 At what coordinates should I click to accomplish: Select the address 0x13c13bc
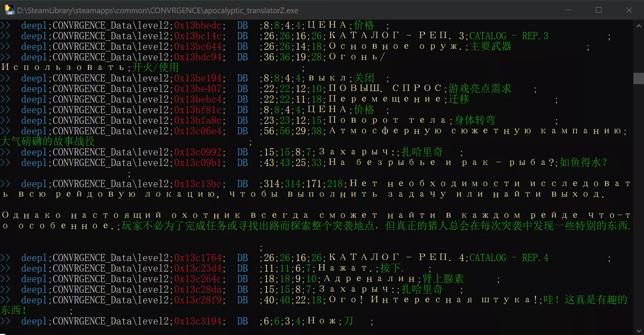click(x=198, y=184)
